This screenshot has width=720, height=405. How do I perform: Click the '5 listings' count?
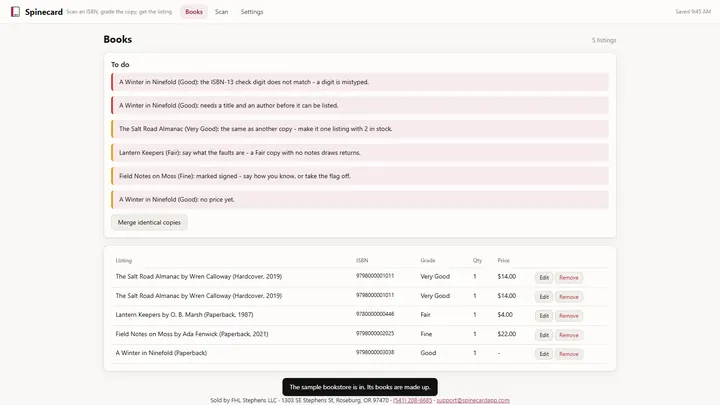pyautogui.click(x=604, y=40)
